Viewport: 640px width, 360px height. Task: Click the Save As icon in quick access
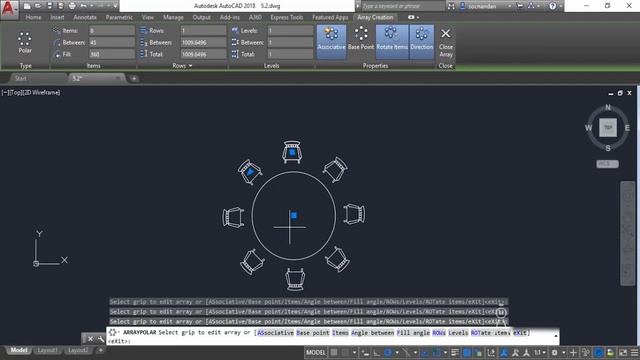click(60, 6)
